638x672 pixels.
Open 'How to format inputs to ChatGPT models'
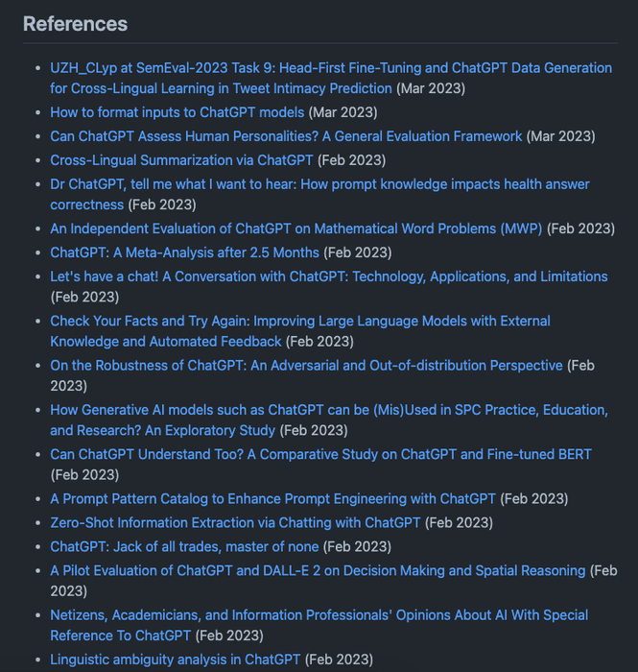[177, 112]
